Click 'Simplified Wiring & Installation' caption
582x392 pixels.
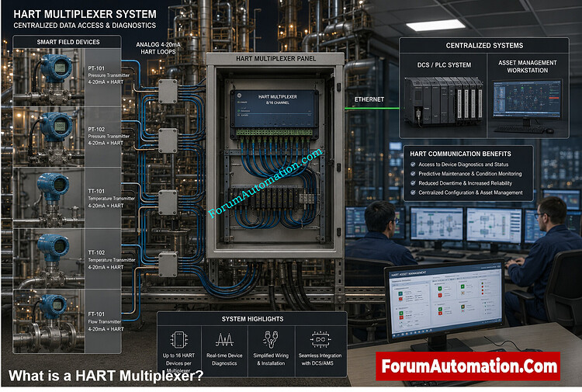[x=271, y=359]
